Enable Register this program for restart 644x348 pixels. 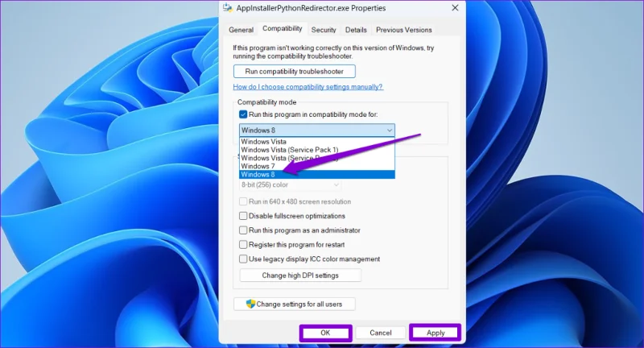[243, 244]
